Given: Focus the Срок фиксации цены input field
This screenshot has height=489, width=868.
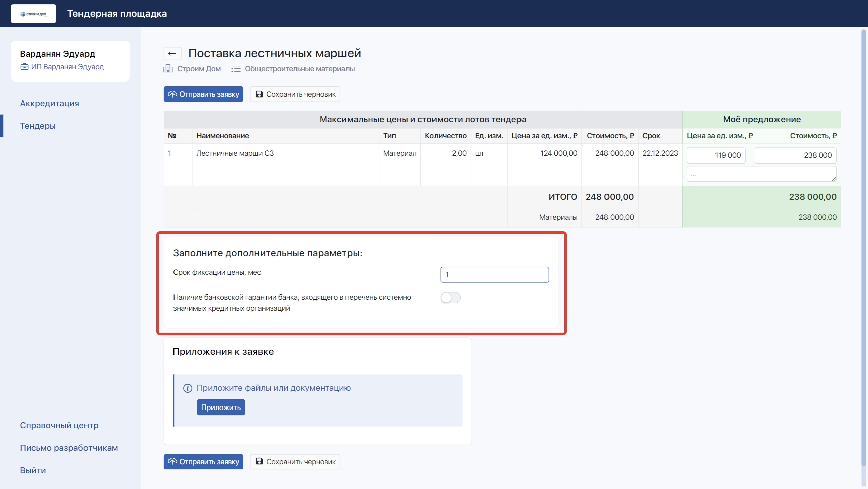Looking at the screenshot, I should click(494, 275).
